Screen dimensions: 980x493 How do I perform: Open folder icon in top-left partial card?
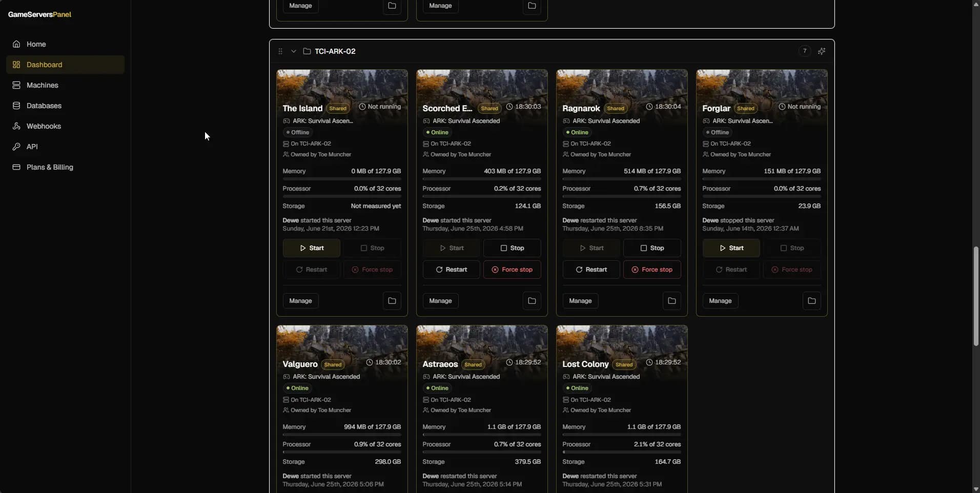[392, 6]
